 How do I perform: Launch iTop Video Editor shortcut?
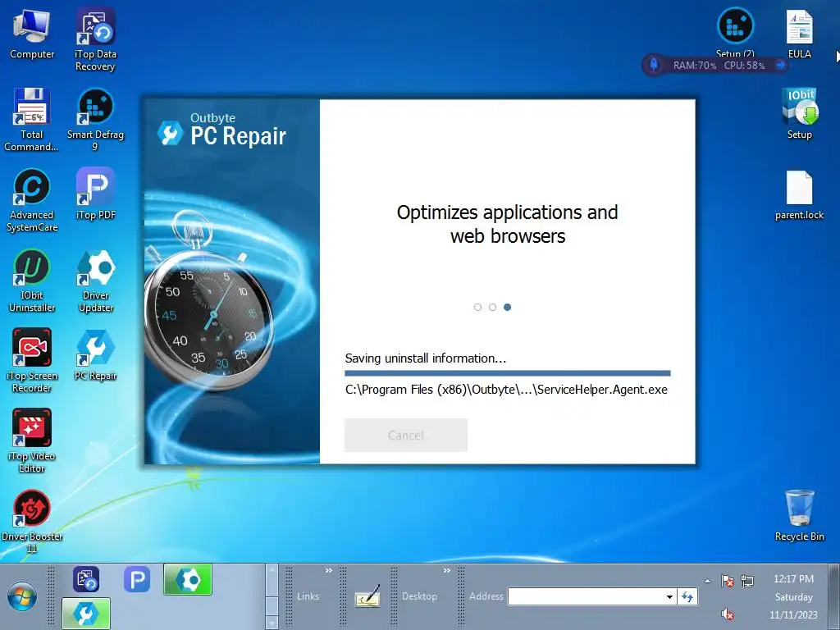[32, 441]
